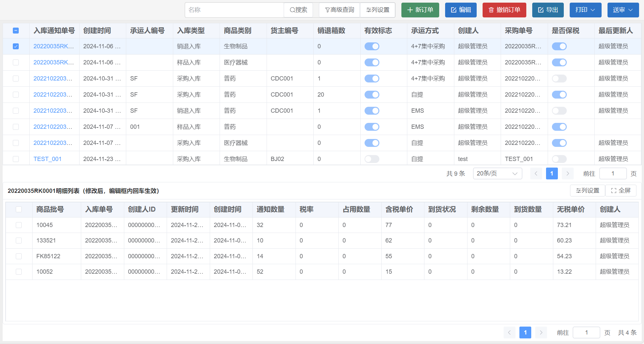The height and width of the screenshot is (344, 644).
Task: Open the first 20220035RK order link
Action: 54,46
